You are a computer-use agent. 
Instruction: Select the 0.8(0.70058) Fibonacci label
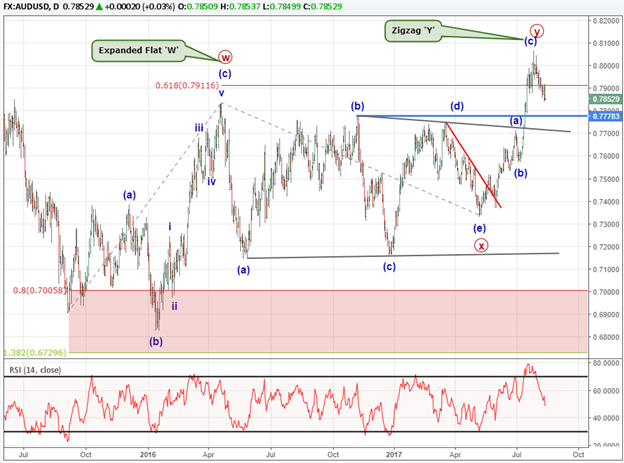click(x=39, y=290)
